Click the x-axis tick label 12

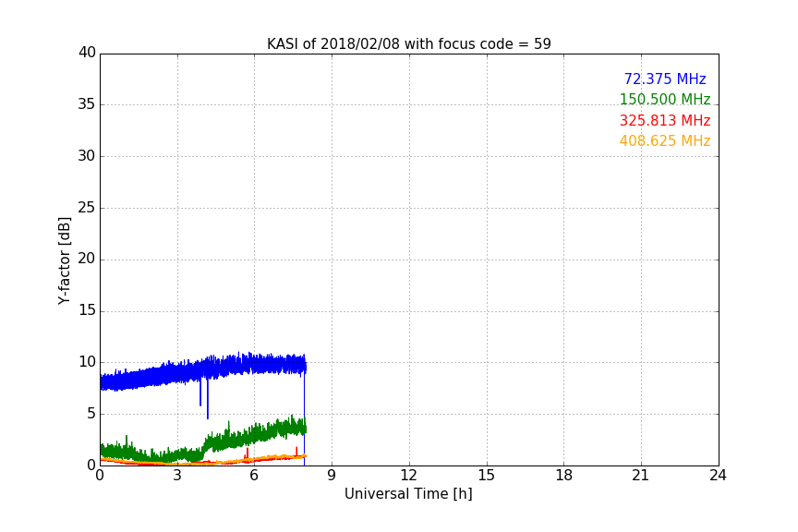(x=409, y=476)
